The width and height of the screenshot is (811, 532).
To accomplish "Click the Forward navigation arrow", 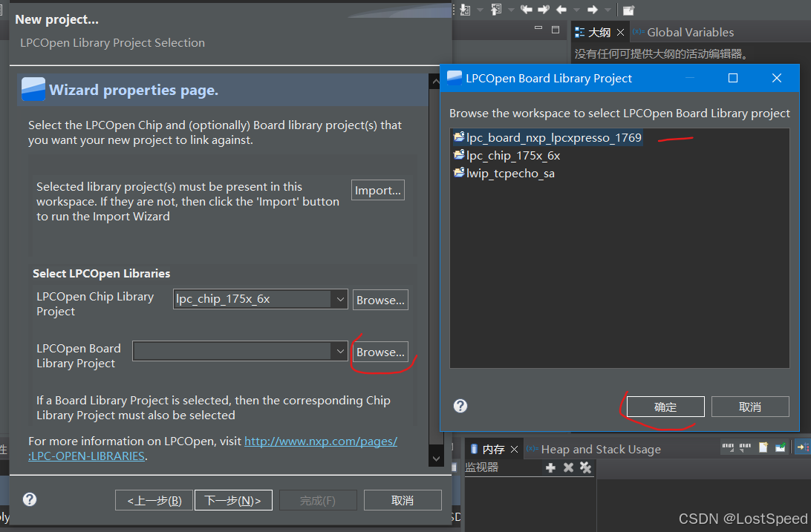I will pos(593,10).
